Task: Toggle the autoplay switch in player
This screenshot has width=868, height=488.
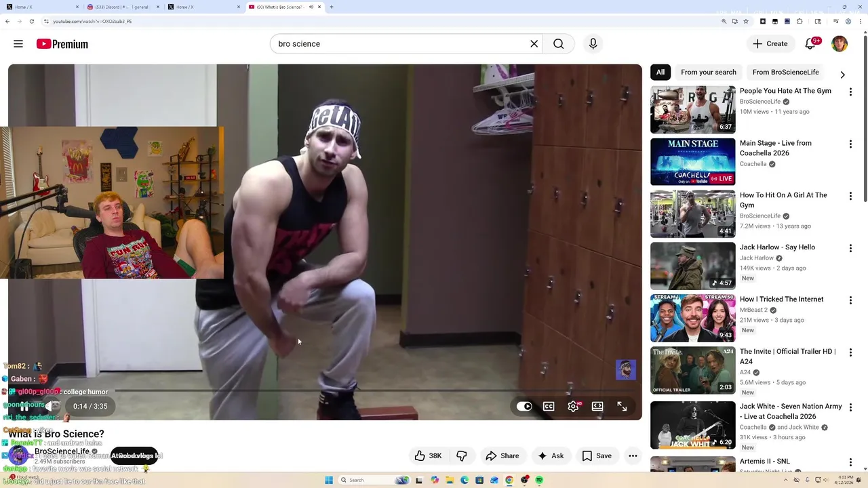Action: click(524, 407)
